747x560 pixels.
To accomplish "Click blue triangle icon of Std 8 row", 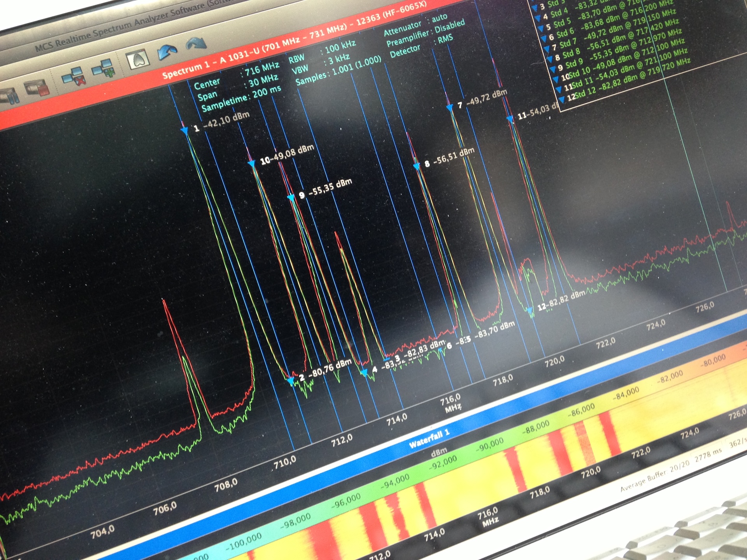I will pos(550,59).
